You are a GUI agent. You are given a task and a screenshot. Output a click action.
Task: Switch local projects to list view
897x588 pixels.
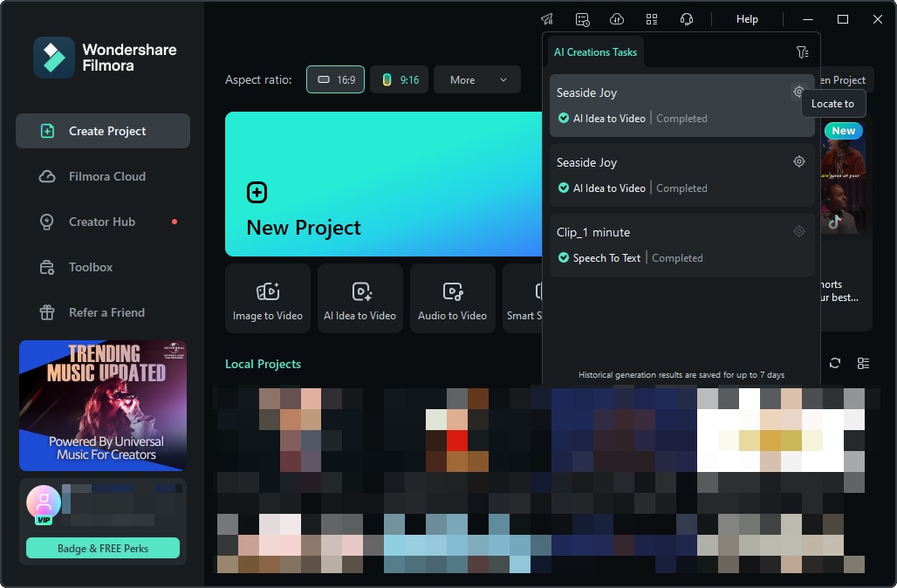[863, 363]
